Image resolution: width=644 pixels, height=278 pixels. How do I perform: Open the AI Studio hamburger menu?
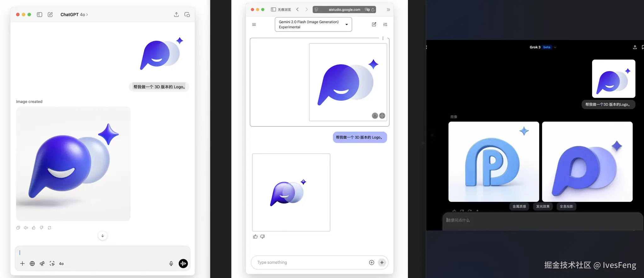click(x=254, y=25)
